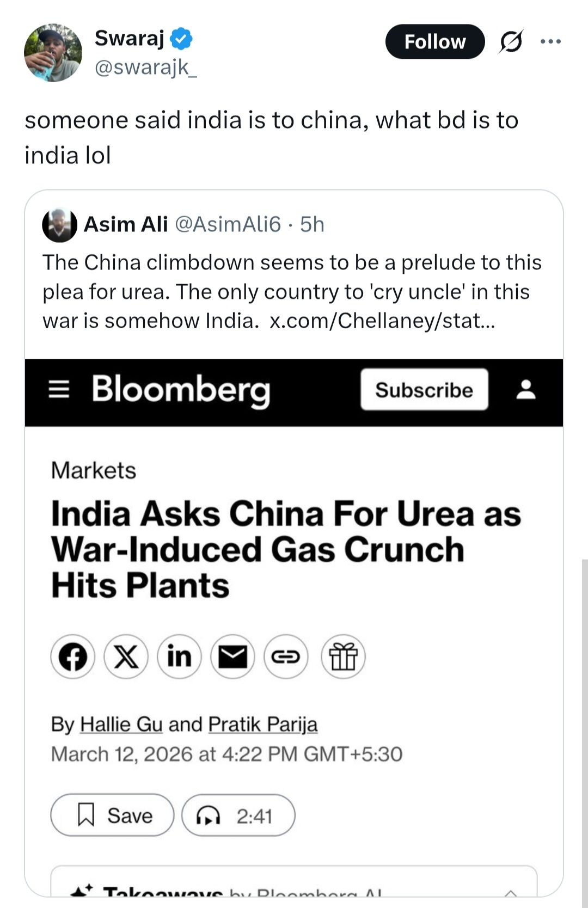The width and height of the screenshot is (588, 908).
Task: Play the 2:41 audio version
Action: [238, 815]
